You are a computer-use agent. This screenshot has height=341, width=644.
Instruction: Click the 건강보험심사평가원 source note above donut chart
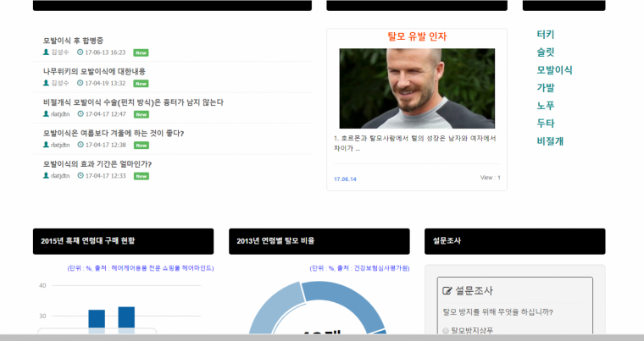[359, 268]
